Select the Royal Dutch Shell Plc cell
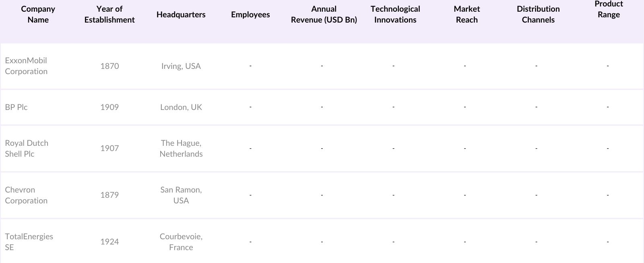Screen dimensions: 644x263 click(x=27, y=148)
